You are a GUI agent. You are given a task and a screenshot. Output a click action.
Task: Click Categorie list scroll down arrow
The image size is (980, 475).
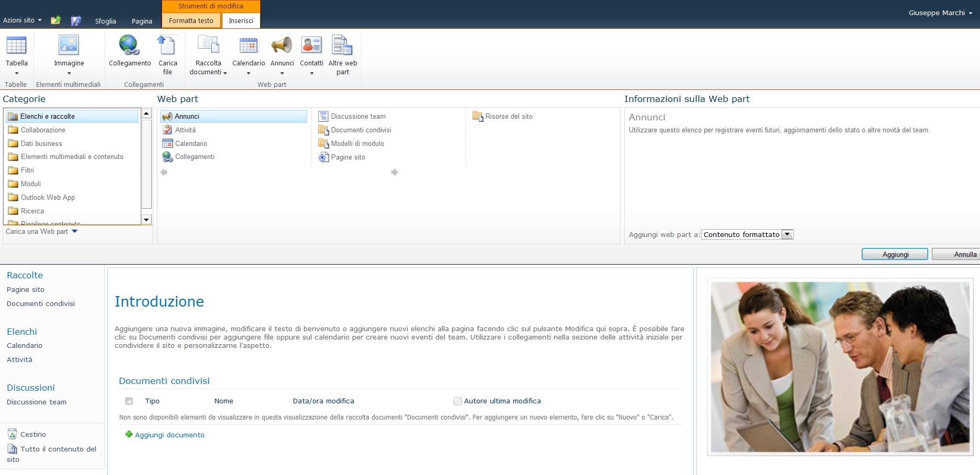click(x=147, y=220)
